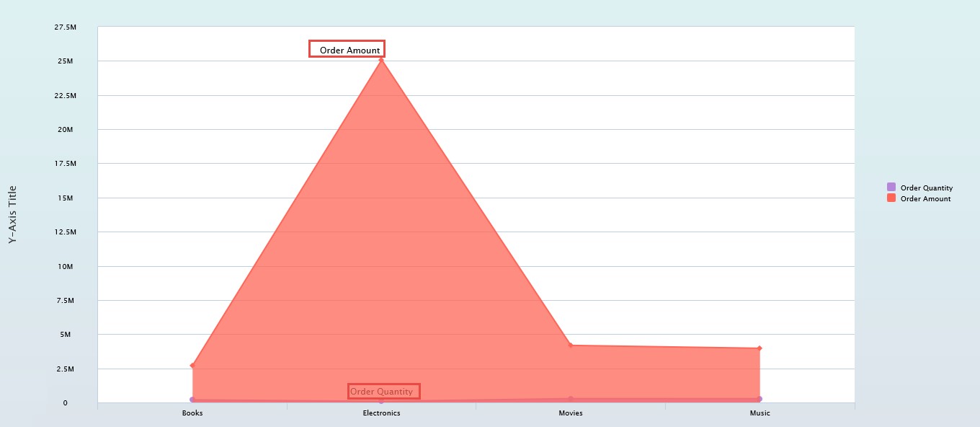Select the Electronics category axis label
The image size is (980, 427).
click(381, 413)
